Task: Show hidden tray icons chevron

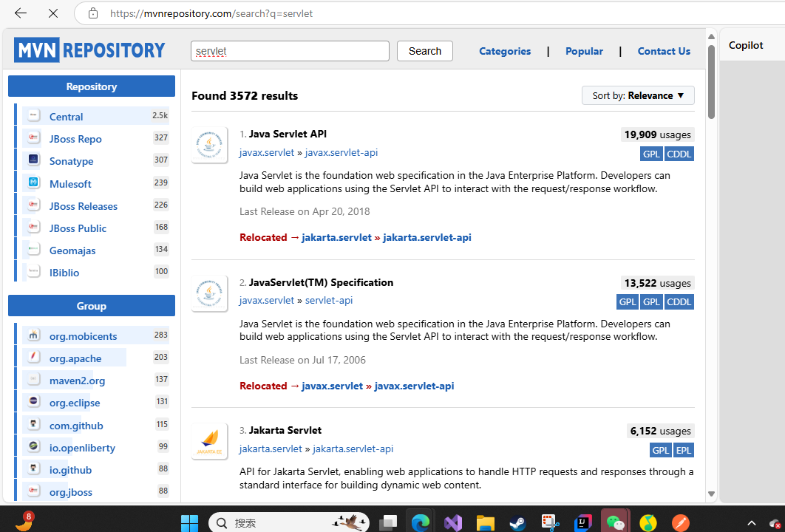Action: (752, 523)
